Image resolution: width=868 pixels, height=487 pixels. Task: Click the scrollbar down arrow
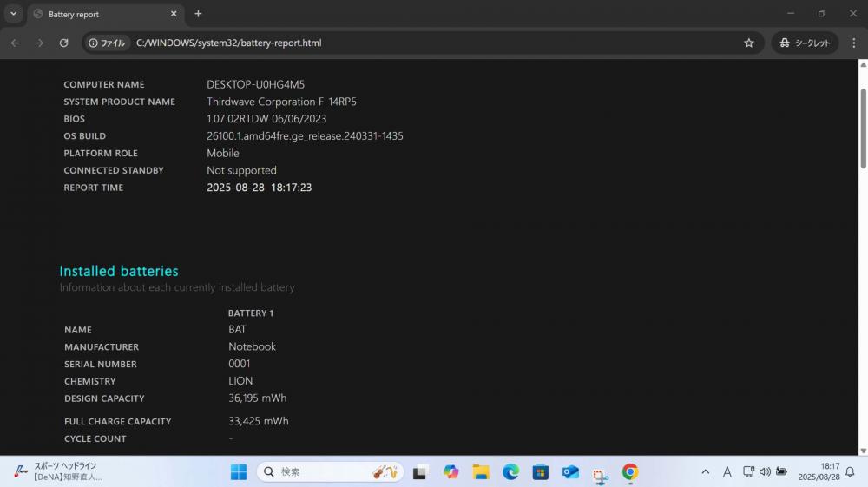pos(863,451)
